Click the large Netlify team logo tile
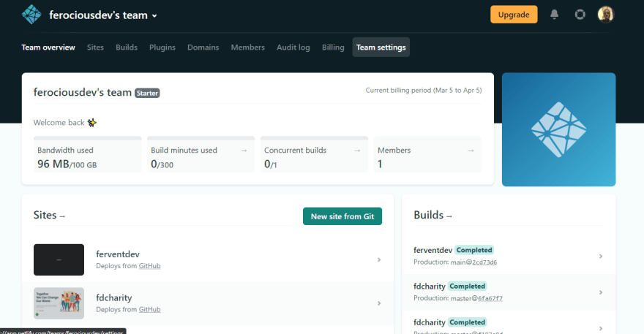Image resolution: width=644 pixels, height=334 pixels. 558,129
